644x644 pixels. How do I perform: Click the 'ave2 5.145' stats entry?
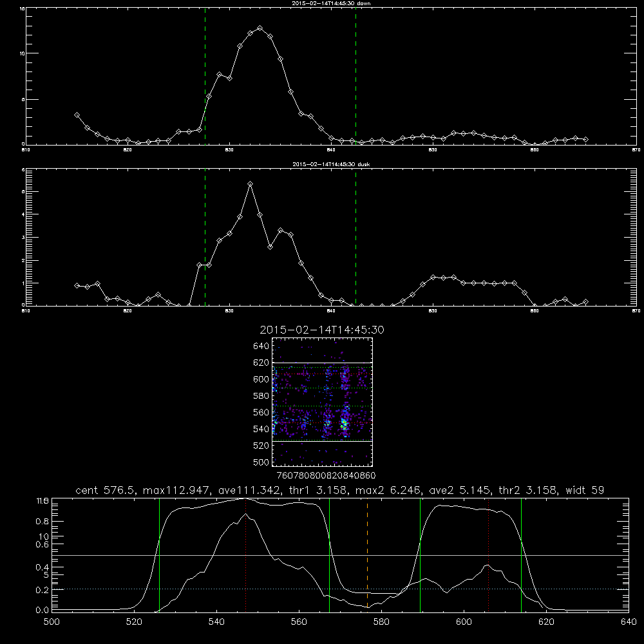tap(460, 490)
